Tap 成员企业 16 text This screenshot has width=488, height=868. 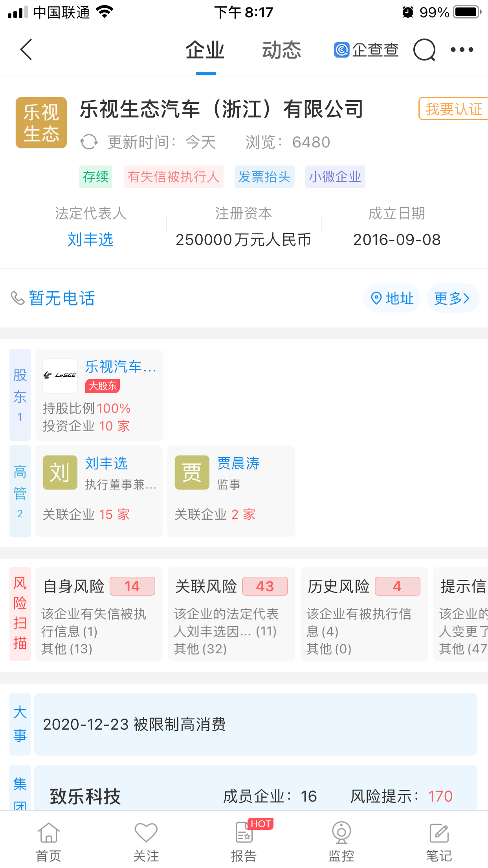tap(270, 796)
